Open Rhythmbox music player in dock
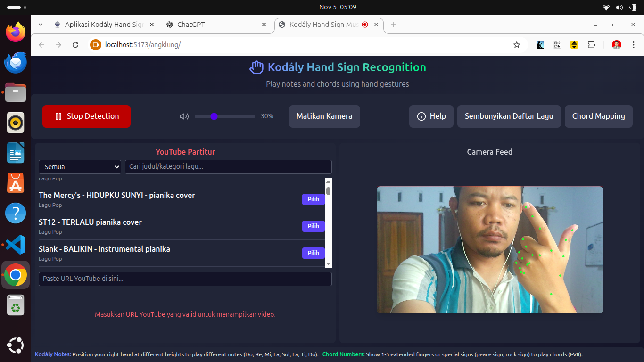Image resolution: width=644 pixels, height=362 pixels. click(x=16, y=123)
